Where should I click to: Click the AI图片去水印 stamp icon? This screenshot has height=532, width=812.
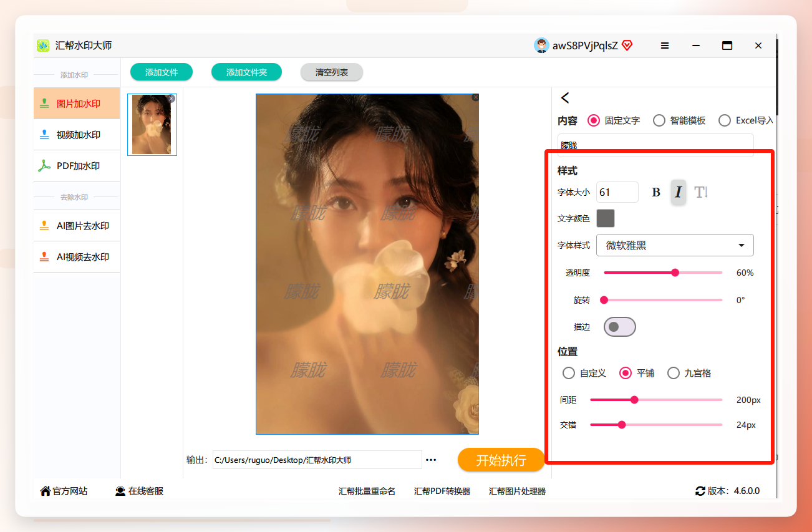[x=44, y=226]
